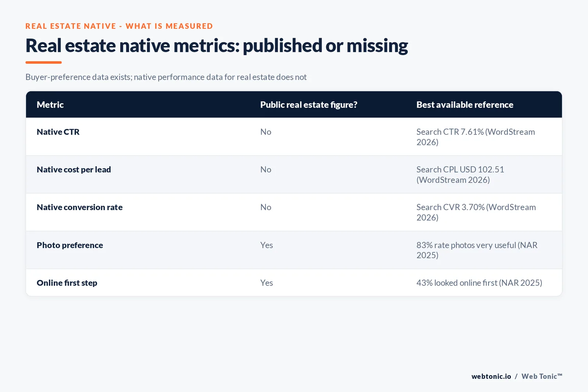The image size is (588, 392).
Task: Click 'Search CPL USD 102.51' reference cell
Action: click(x=460, y=175)
